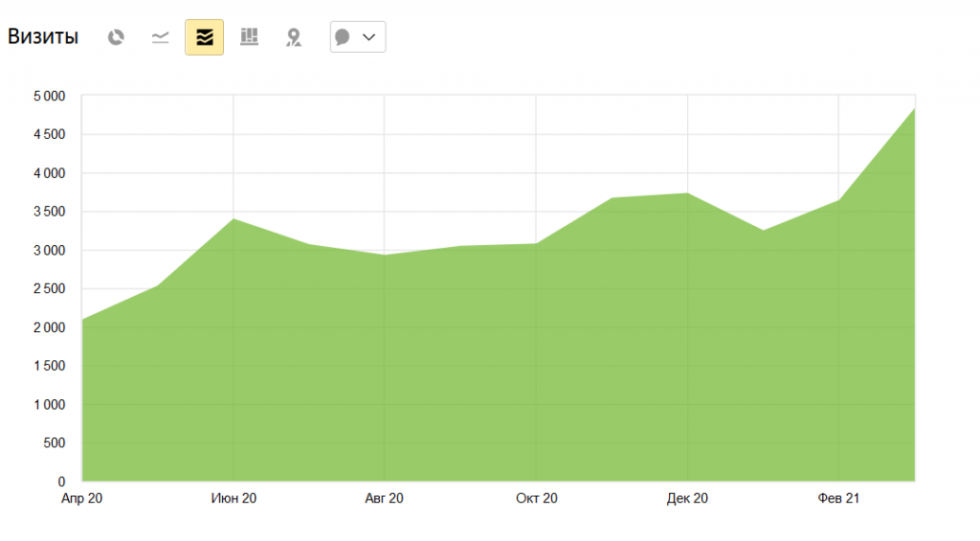Click the Окт 20 x-axis label

pos(536,499)
